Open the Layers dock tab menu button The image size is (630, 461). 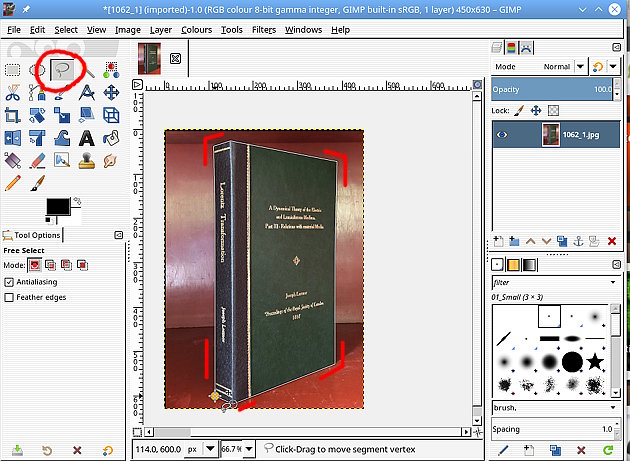coord(616,47)
